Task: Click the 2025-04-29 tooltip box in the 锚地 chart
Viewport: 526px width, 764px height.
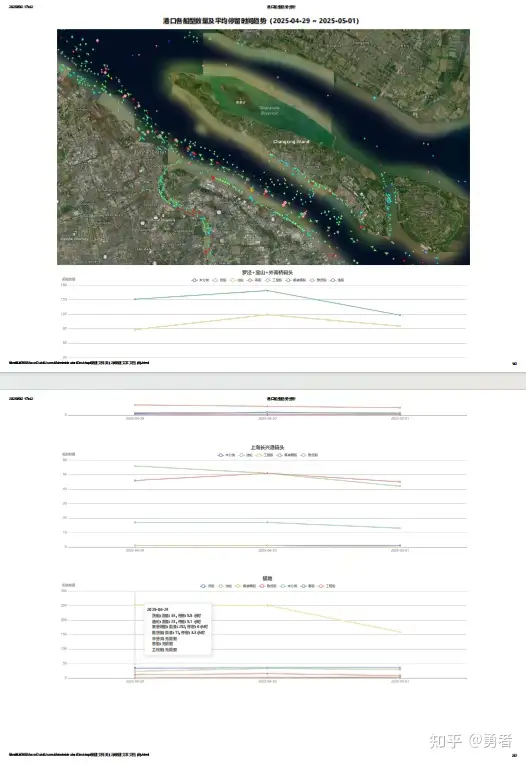Action: 178,629
